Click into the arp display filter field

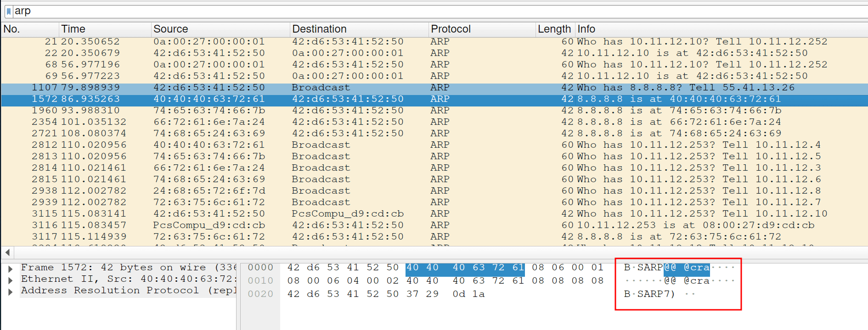[413, 11]
